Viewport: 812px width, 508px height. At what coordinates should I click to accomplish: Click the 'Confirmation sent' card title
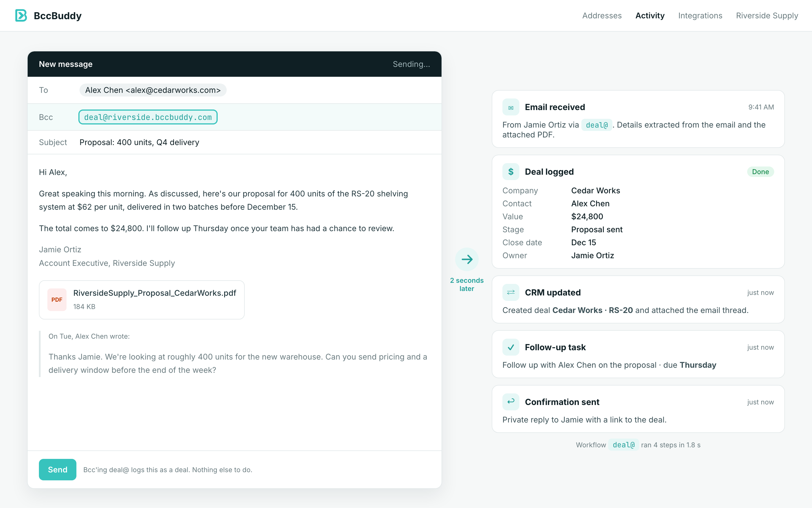[562, 402]
